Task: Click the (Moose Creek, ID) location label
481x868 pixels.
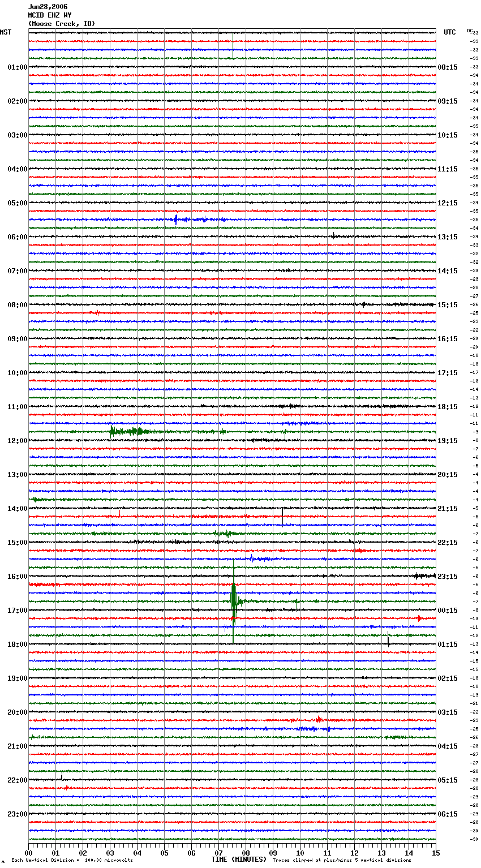Action: 62,24
